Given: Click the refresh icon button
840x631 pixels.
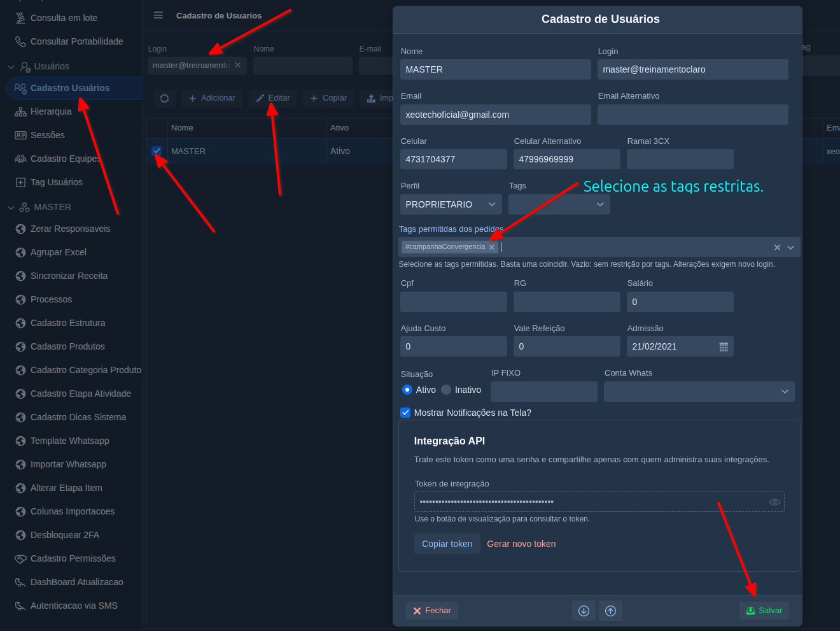Looking at the screenshot, I should click(165, 98).
